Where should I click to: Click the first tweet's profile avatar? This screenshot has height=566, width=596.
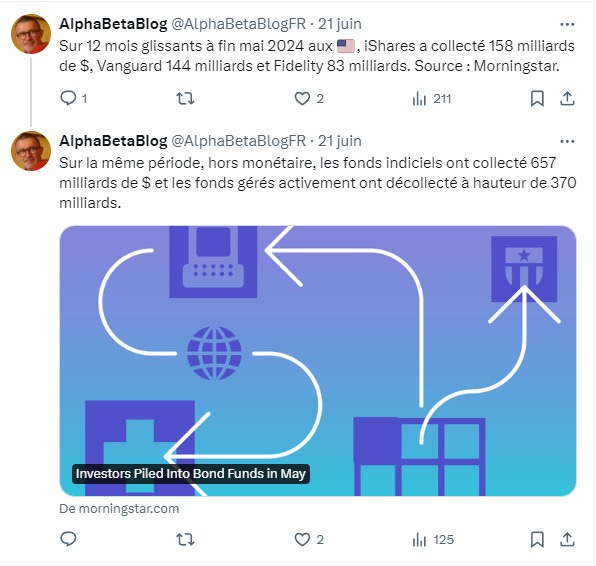point(31,34)
